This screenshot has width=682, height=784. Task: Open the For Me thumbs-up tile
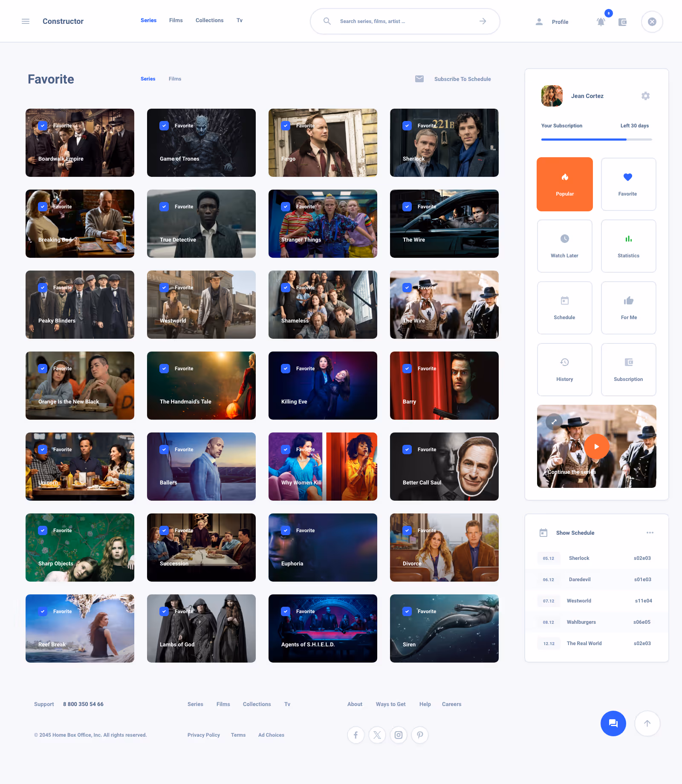pyautogui.click(x=629, y=308)
